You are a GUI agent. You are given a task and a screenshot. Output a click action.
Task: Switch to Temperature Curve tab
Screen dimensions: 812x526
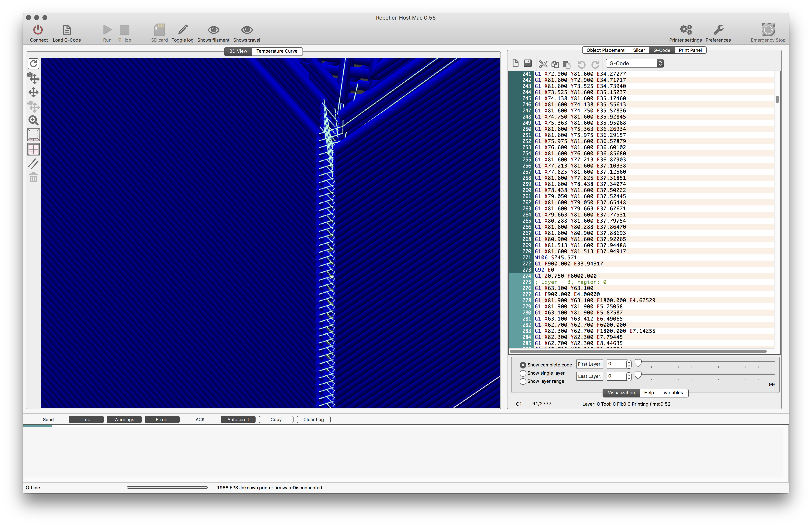pos(277,51)
